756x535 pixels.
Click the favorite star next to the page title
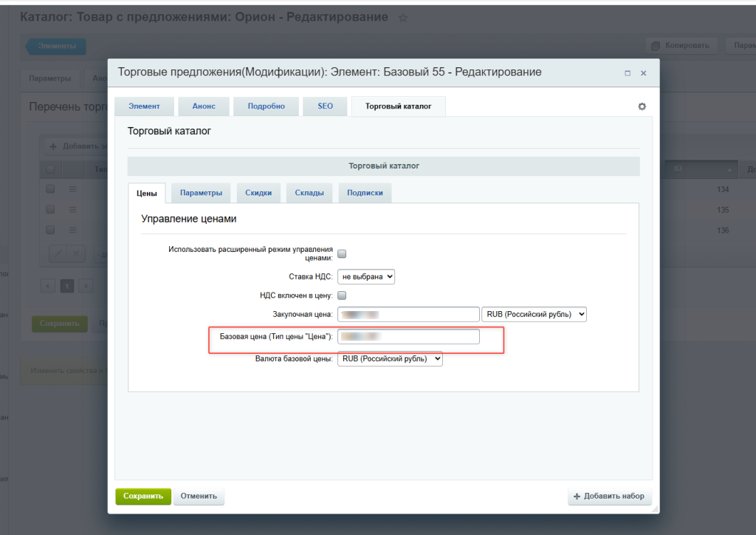coord(402,18)
